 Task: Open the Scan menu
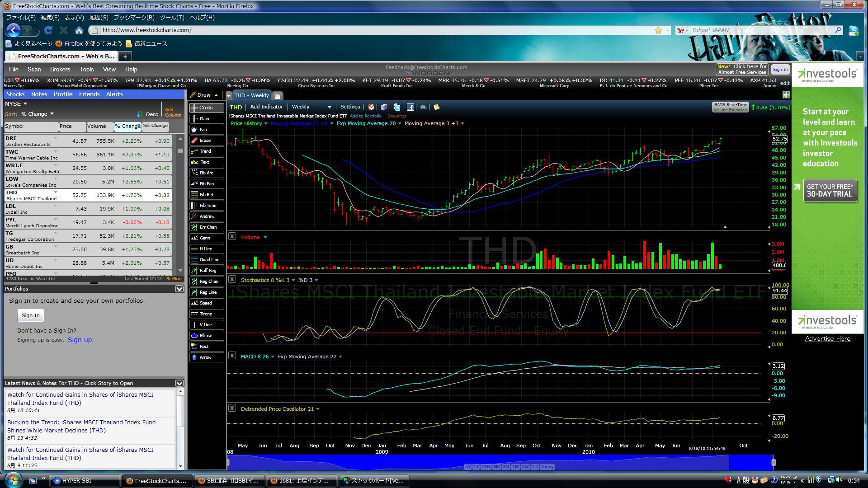34,70
